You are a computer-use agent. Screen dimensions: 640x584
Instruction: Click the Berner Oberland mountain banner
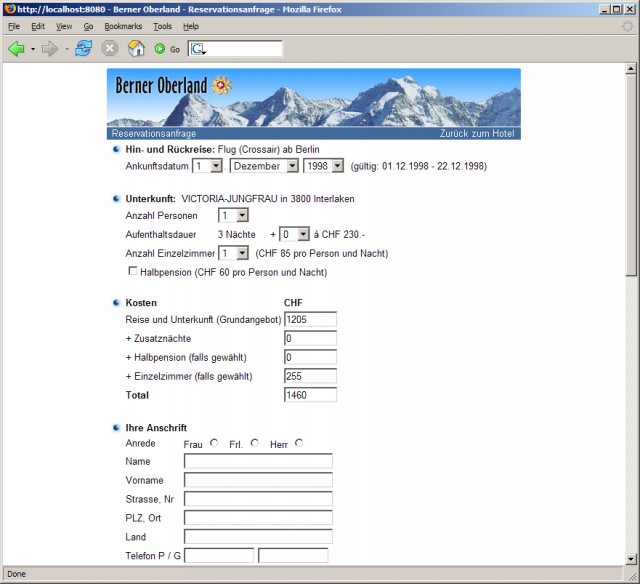click(313, 98)
